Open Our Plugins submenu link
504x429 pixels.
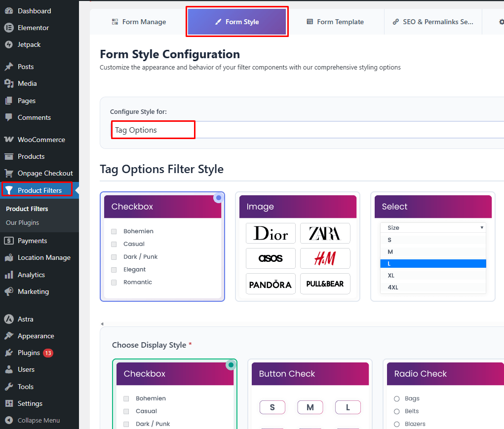pyautogui.click(x=23, y=222)
